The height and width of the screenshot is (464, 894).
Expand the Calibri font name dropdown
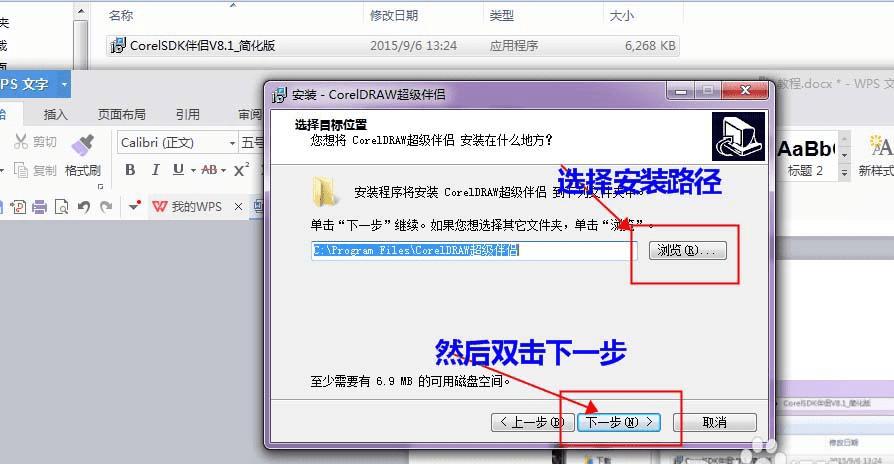pyautogui.click(x=232, y=143)
